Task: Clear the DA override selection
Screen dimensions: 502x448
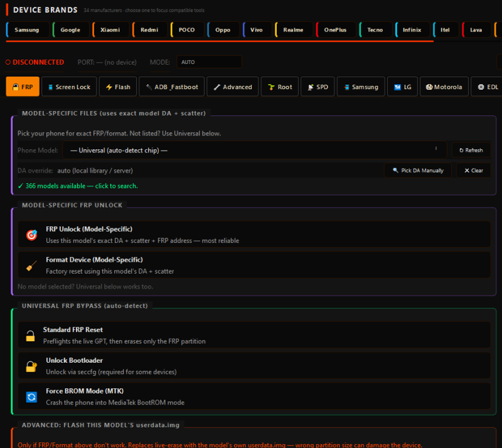Action: [473, 171]
